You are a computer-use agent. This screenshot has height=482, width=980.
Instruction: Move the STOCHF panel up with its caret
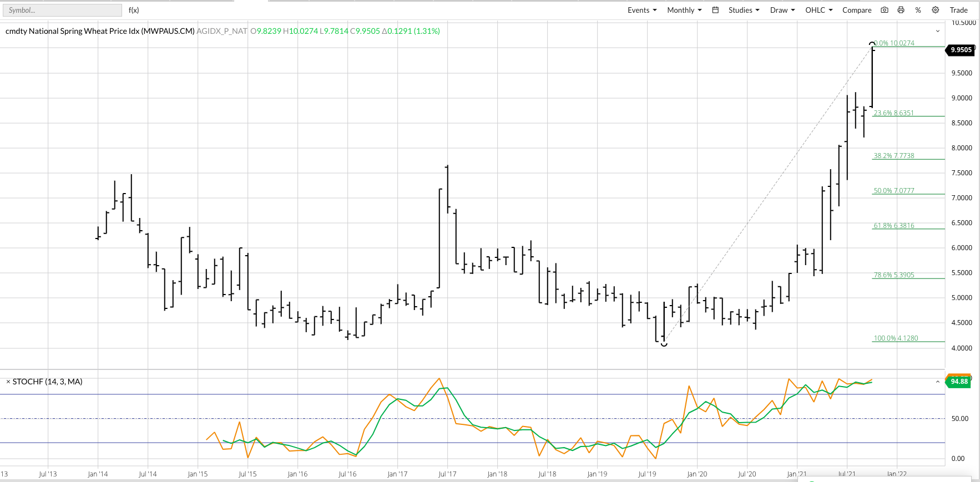(x=938, y=382)
